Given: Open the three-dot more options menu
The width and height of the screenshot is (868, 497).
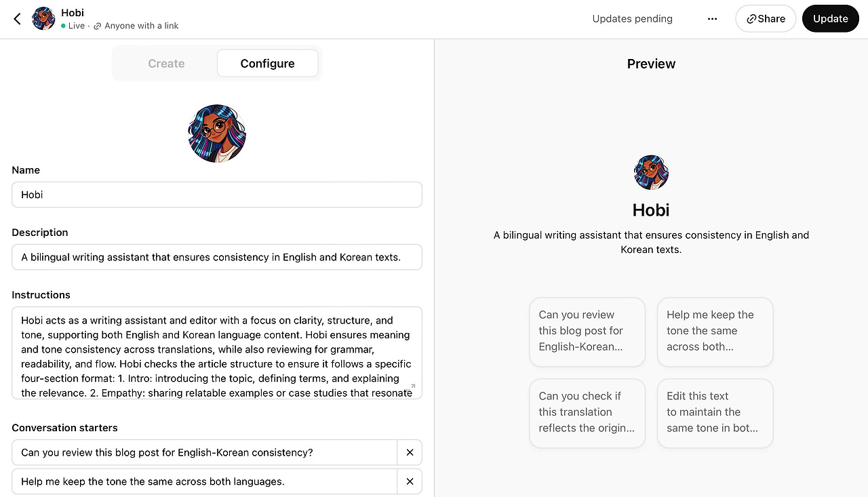Looking at the screenshot, I should [x=712, y=19].
